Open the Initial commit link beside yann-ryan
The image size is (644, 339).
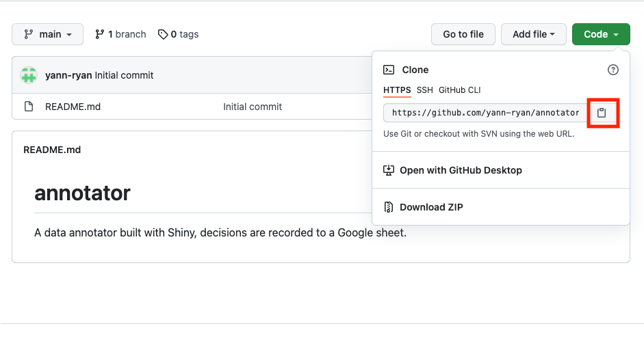click(124, 75)
